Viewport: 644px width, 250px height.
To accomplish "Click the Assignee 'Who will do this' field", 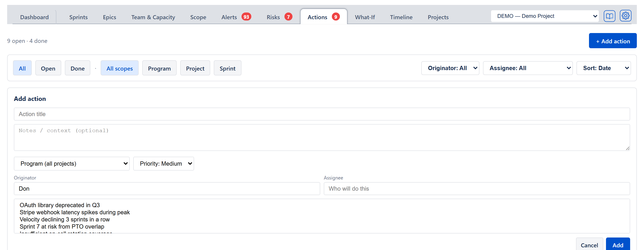I will 477,189.
